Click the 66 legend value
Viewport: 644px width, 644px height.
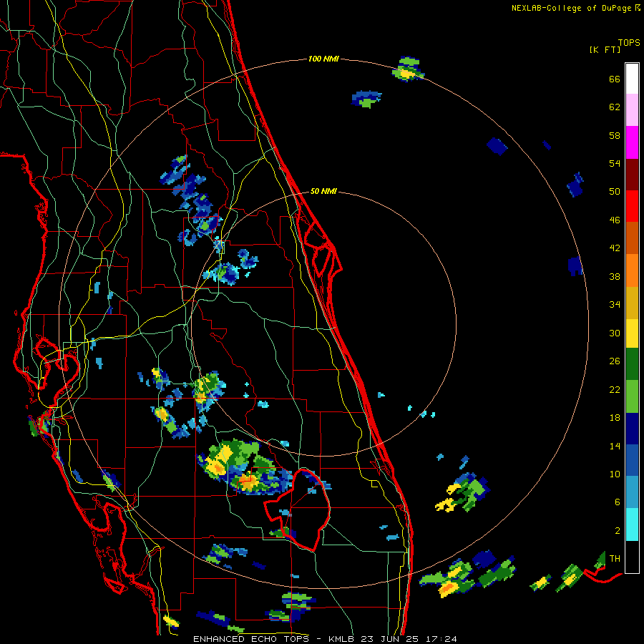pos(615,79)
